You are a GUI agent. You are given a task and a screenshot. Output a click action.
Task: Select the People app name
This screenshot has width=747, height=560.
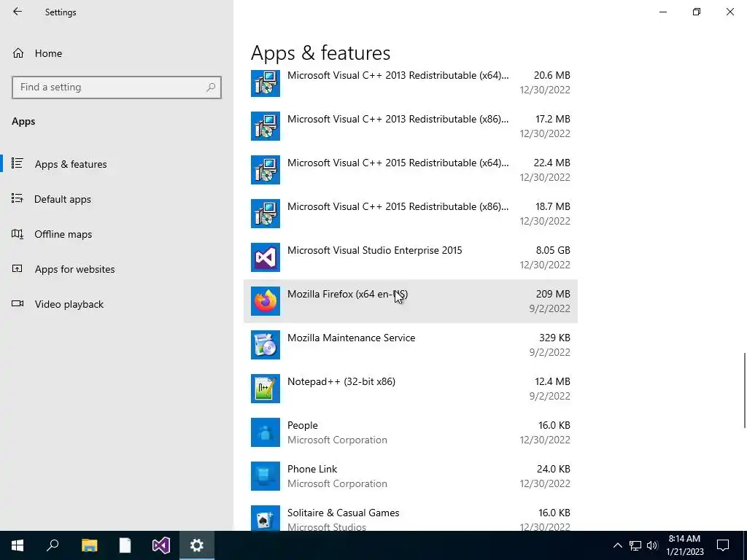coord(303,425)
